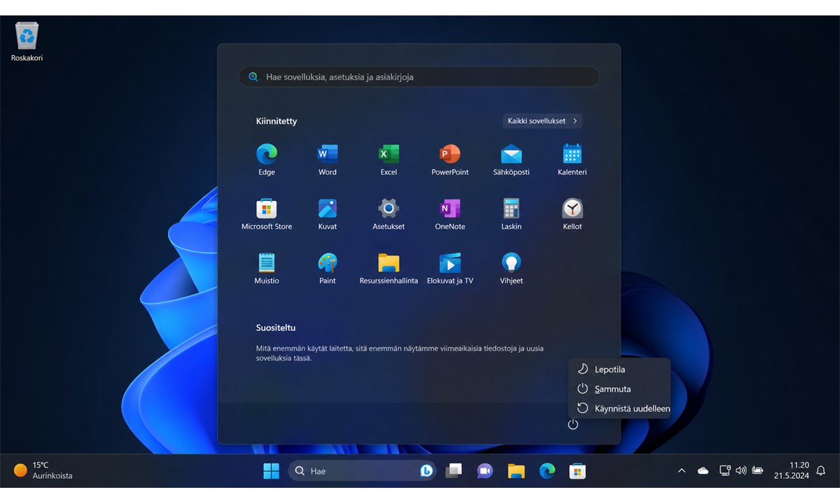Click the network icon in system tray

pyautogui.click(x=724, y=471)
